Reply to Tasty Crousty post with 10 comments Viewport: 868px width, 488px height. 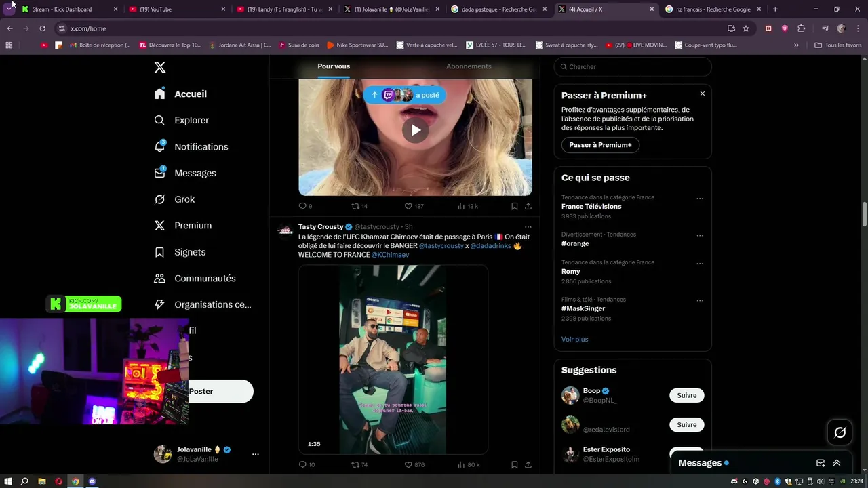307,465
